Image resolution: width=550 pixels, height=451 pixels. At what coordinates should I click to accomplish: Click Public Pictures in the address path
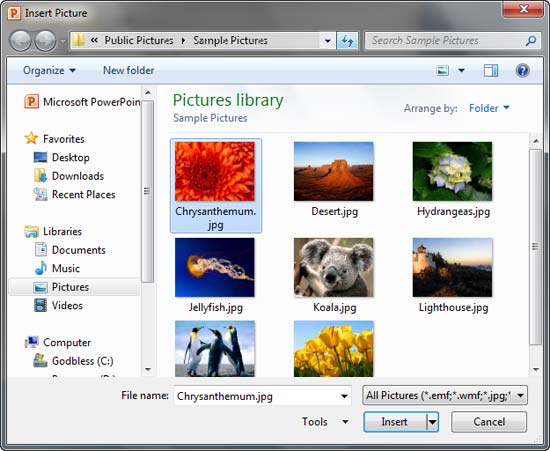tap(139, 40)
